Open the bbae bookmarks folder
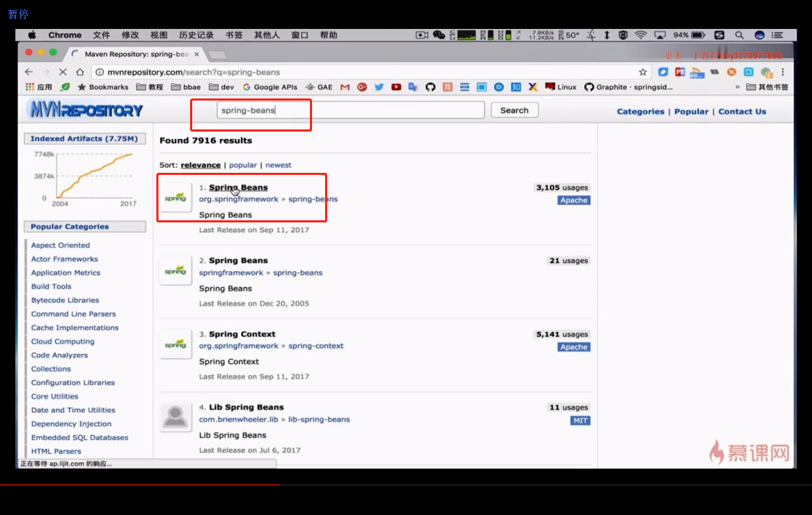812x515 pixels. click(186, 87)
